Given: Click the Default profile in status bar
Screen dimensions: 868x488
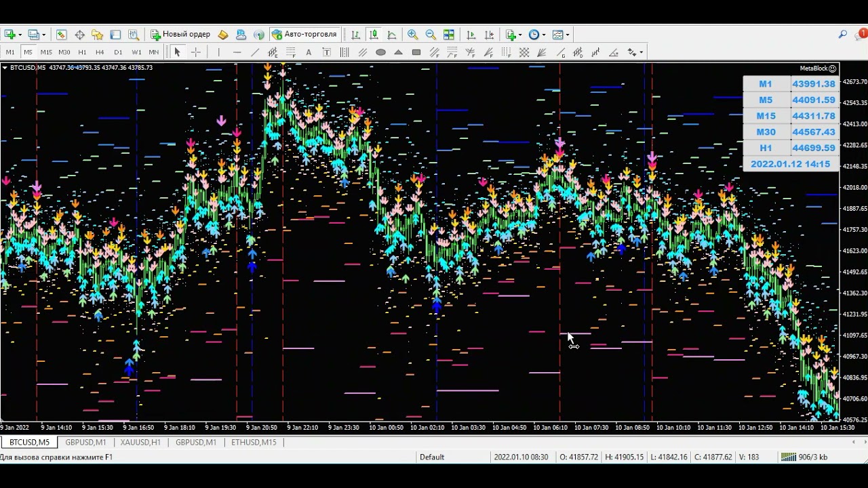Looking at the screenshot, I should (432, 457).
